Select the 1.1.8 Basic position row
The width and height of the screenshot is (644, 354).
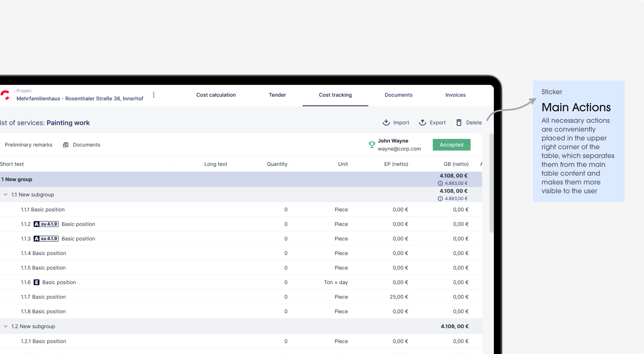pyautogui.click(x=241, y=311)
